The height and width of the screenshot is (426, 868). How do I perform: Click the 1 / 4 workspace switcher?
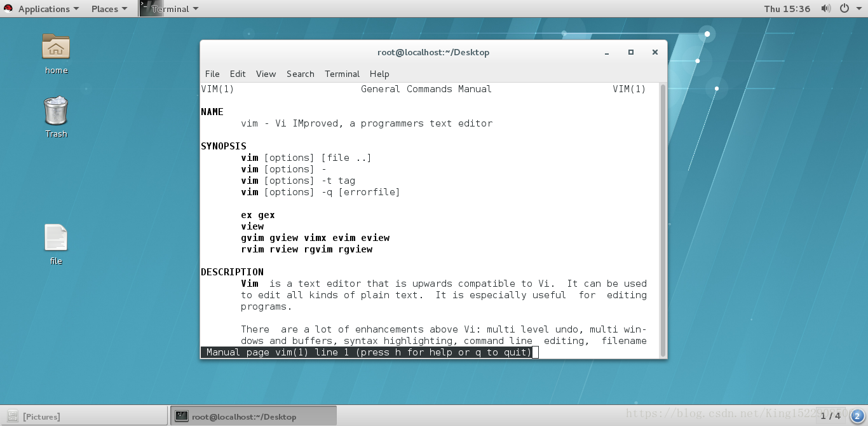click(x=830, y=416)
